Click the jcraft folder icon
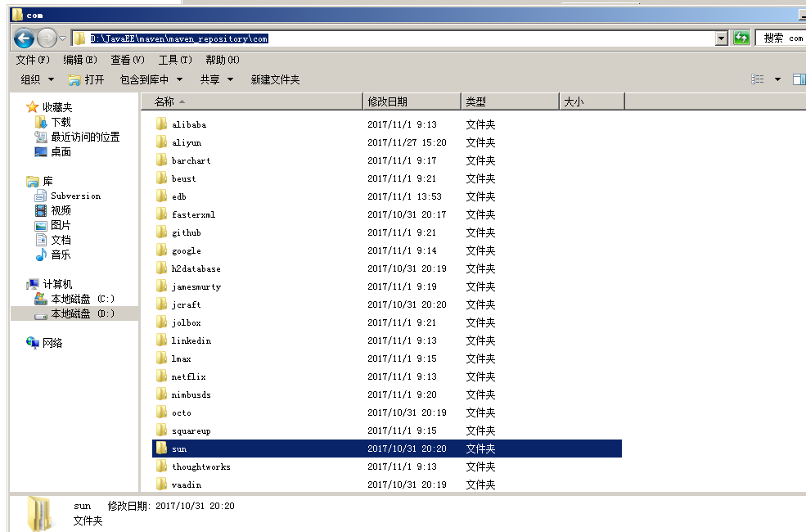 tap(161, 304)
